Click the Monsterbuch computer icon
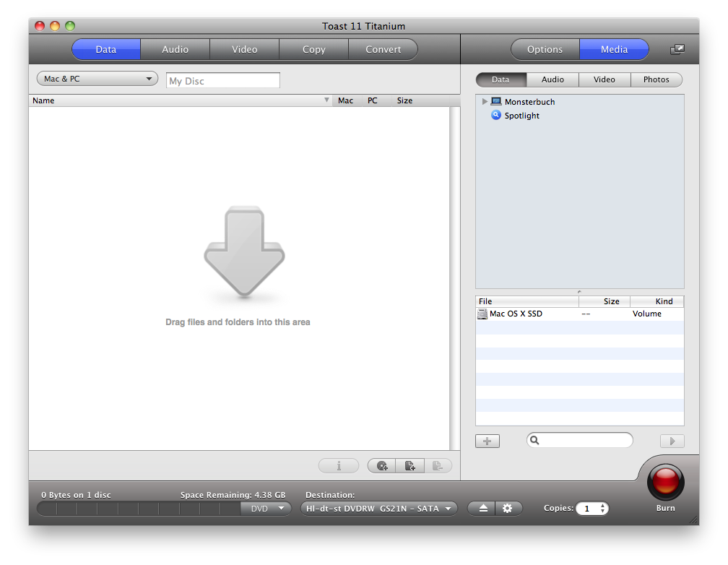 [496, 101]
